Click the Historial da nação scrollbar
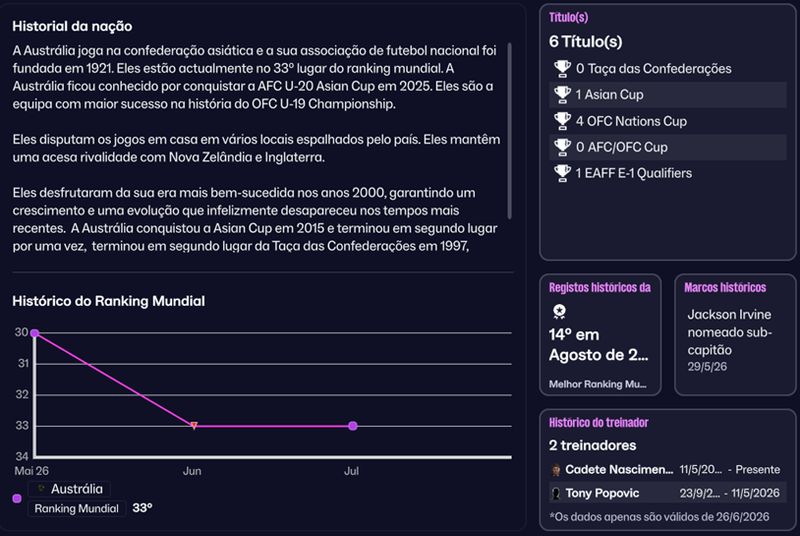 point(509,131)
